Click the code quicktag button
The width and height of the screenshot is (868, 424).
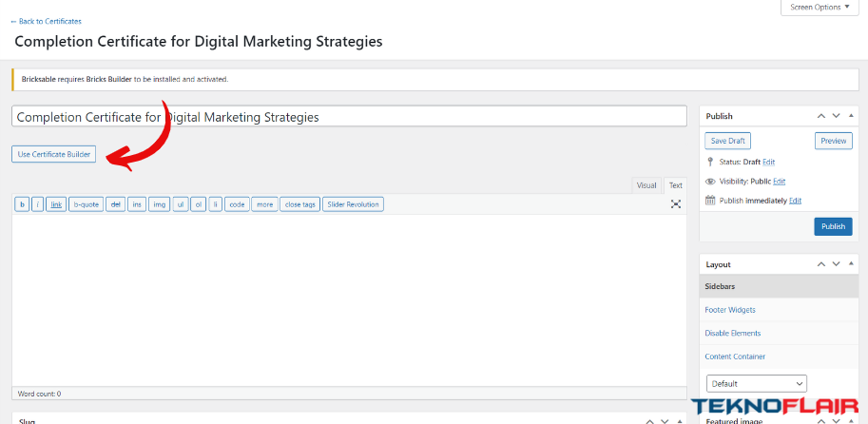(x=237, y=204)
